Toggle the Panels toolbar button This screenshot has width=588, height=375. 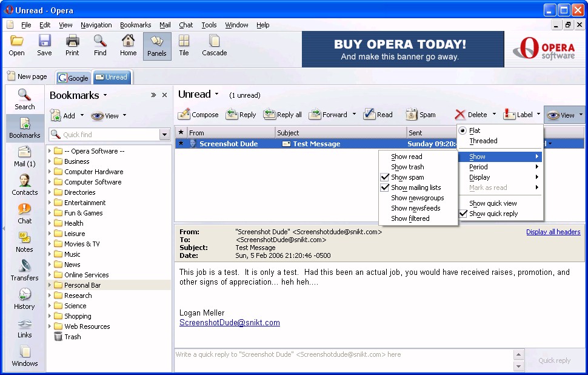(157, 46)
